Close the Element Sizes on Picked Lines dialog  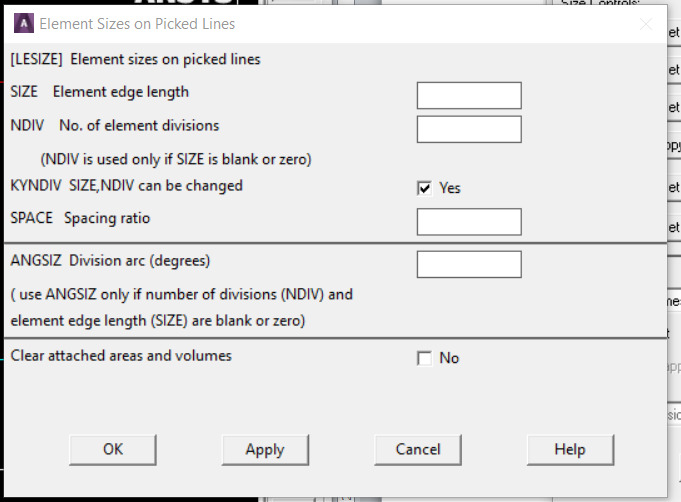pos(646,23)
